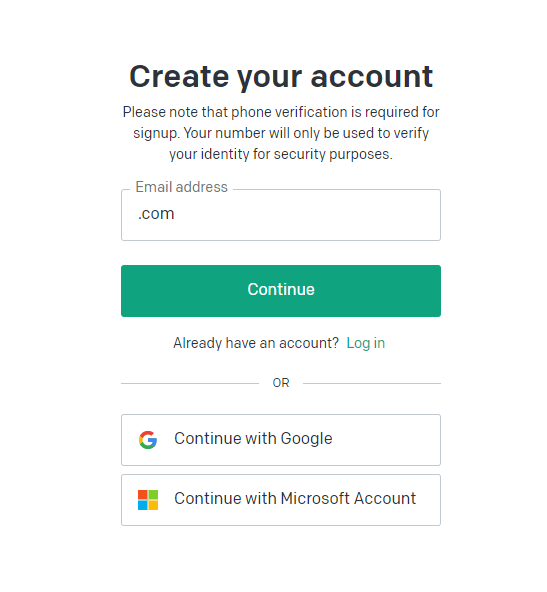Viewport: 547px width, 592px height.
Task: Open the Log in link
Action: click(x=365, y=343)
